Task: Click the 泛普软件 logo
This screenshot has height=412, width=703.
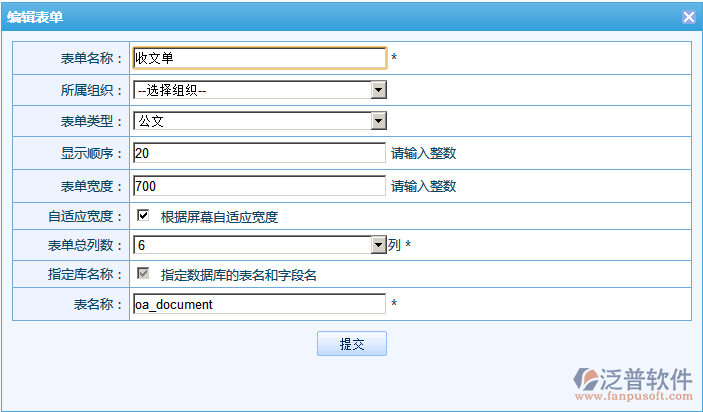Action: coord(634,379)
